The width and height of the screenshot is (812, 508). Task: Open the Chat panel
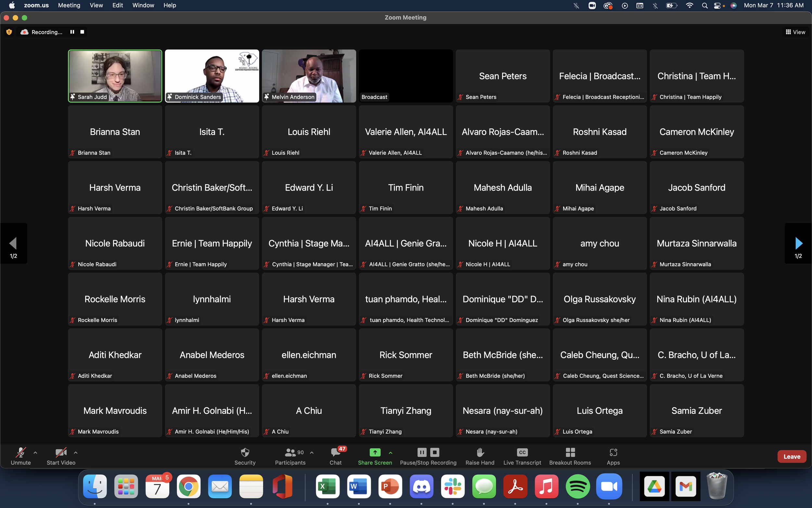pyautogui.click(x=335, y=456)
